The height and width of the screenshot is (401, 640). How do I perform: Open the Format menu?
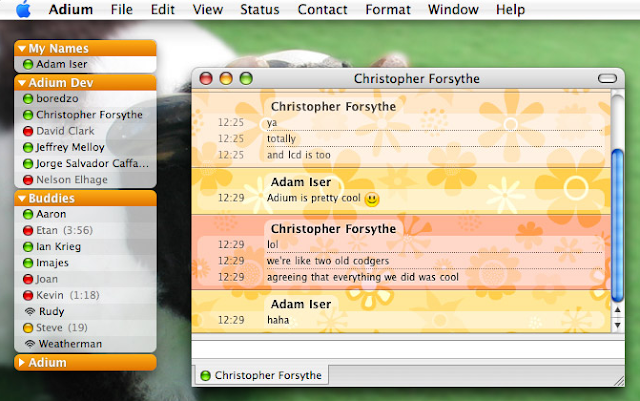[x=388, y=9]
